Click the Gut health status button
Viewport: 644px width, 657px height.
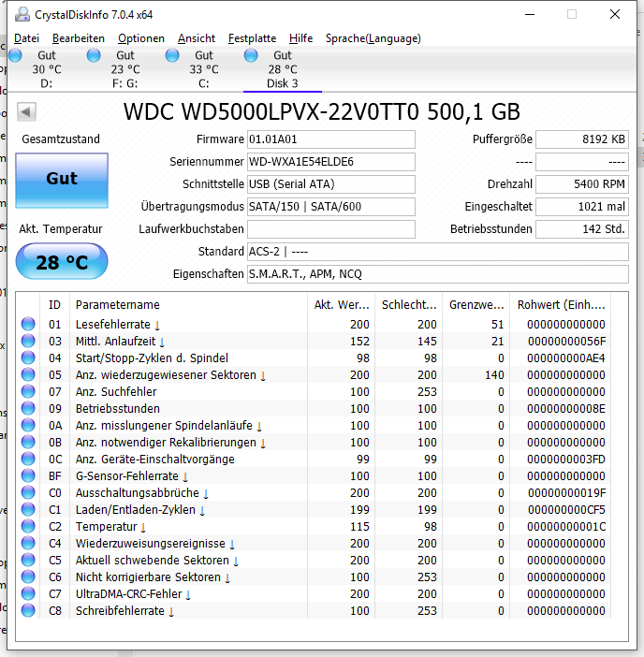point(62,181)
